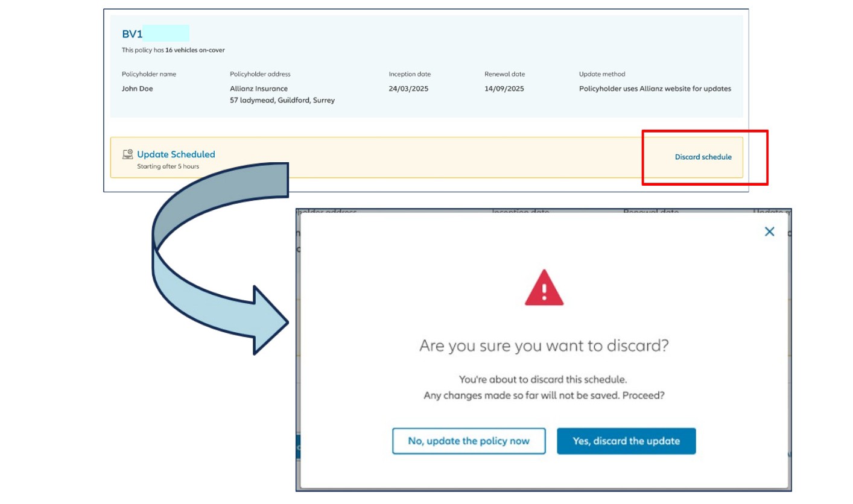This screenshot has width=853, height=504.
Task: Click No, update the policy now
Action: coord(469,441)
